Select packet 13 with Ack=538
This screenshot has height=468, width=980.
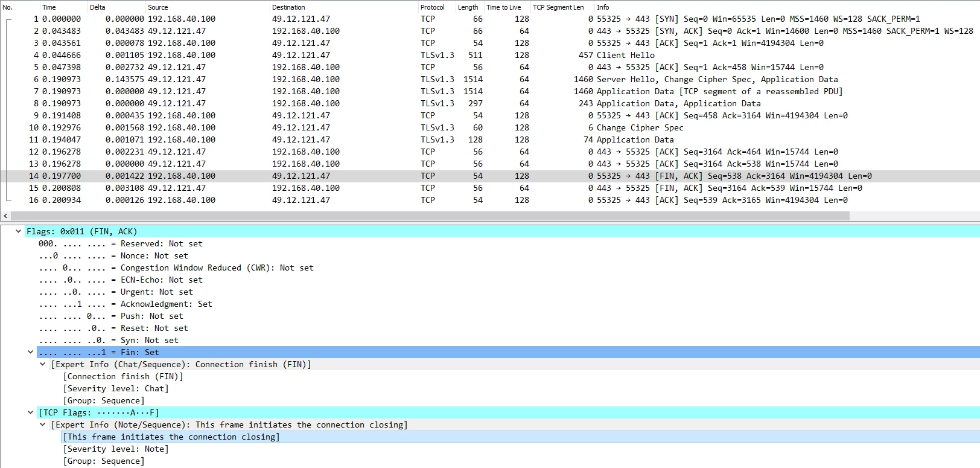(490, 164)
